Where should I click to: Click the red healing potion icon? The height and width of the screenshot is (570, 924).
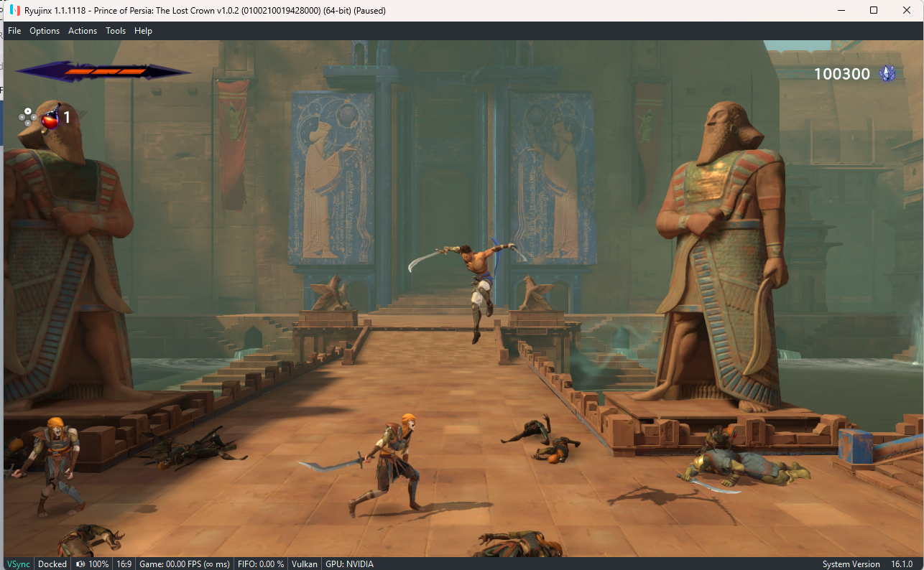[50, 117]
